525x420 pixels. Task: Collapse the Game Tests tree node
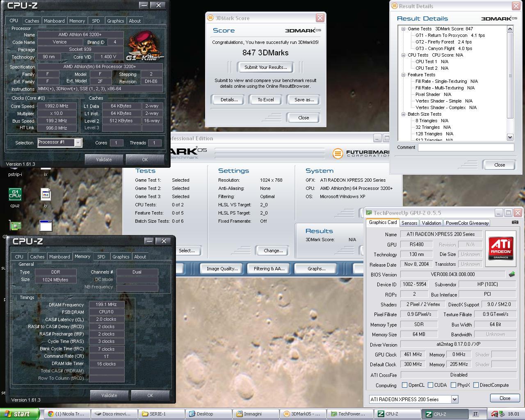[403, 29]
